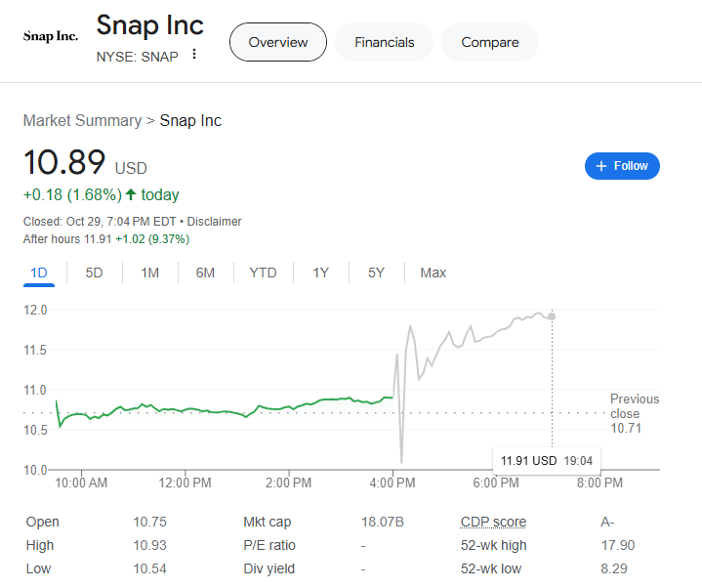Click the Snap Inc. logo
Viewport: 702px width, 588px height.
click(x=50, y=36)
